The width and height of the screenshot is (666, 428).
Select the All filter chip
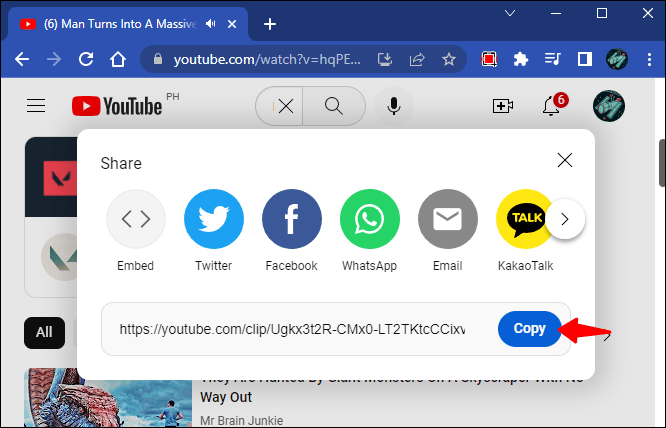pos(44,332)
